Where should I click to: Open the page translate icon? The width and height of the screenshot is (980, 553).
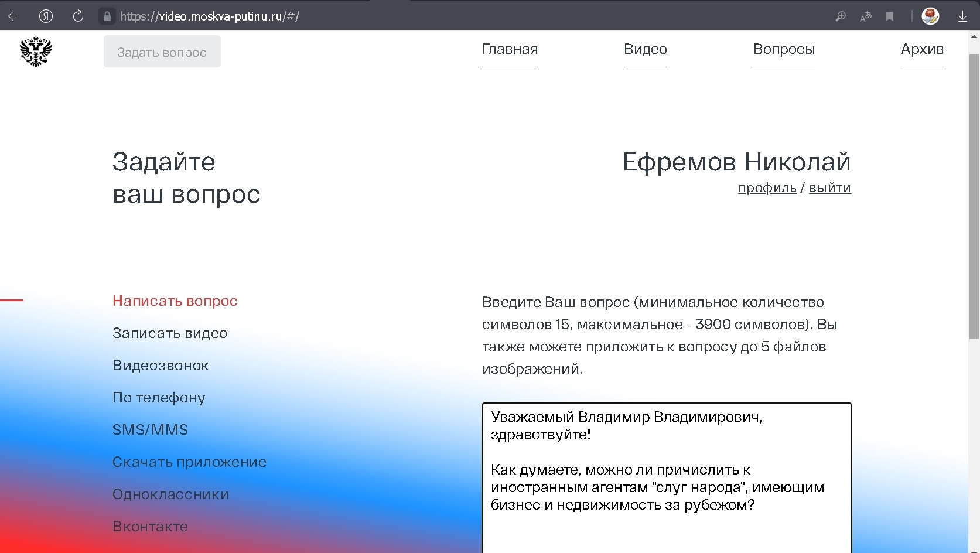pos(866,16)
